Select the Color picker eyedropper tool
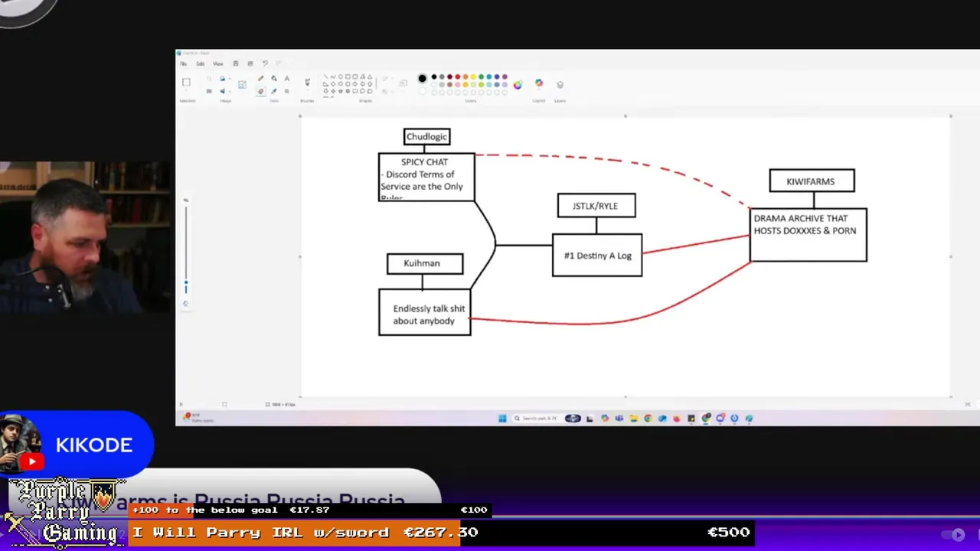The width and height of the screenshot is (980, 551). [x=274, y=91]
